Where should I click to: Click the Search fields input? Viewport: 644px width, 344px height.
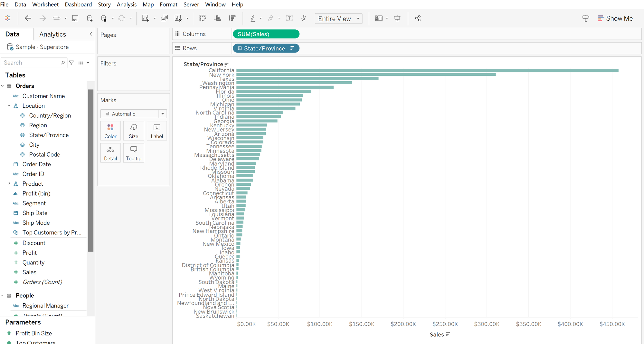pos(33,63)
